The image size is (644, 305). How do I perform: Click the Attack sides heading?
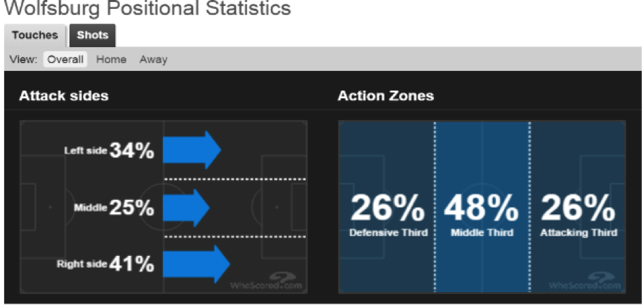[x=63, y=96]
